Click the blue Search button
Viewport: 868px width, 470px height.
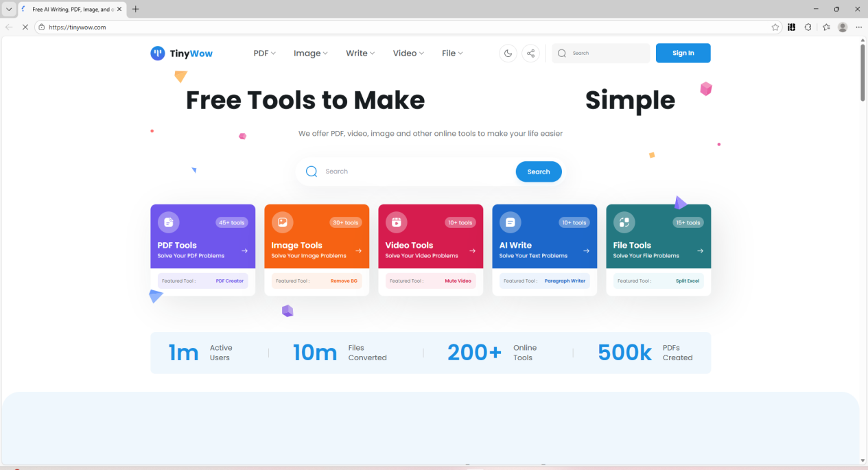(539, 172)
